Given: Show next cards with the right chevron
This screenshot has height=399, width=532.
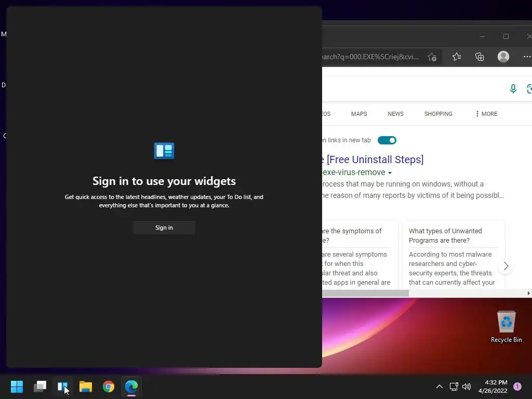Looking at the screenshot, I should [506, 266].
